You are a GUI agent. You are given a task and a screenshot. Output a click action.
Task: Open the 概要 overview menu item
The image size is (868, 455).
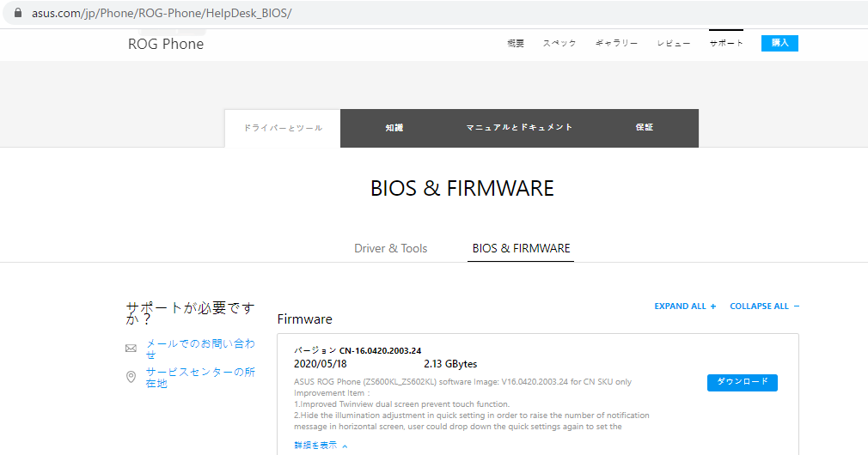point(516,43)
